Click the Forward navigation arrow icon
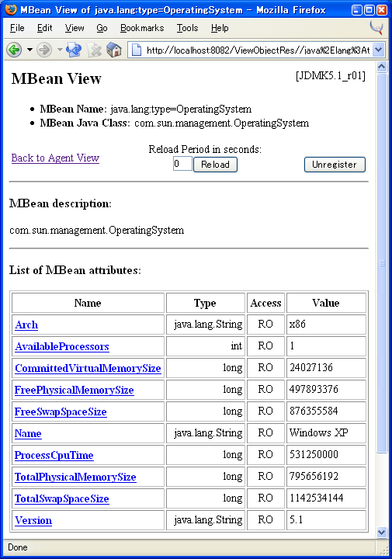This screenshot has width=392, height=559. (44, 50)
